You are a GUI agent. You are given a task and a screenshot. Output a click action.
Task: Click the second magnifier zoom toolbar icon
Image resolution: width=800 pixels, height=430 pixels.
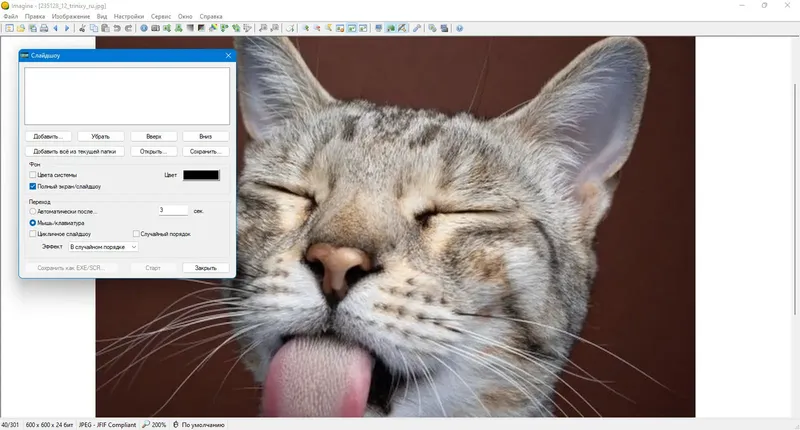point(274,28)
